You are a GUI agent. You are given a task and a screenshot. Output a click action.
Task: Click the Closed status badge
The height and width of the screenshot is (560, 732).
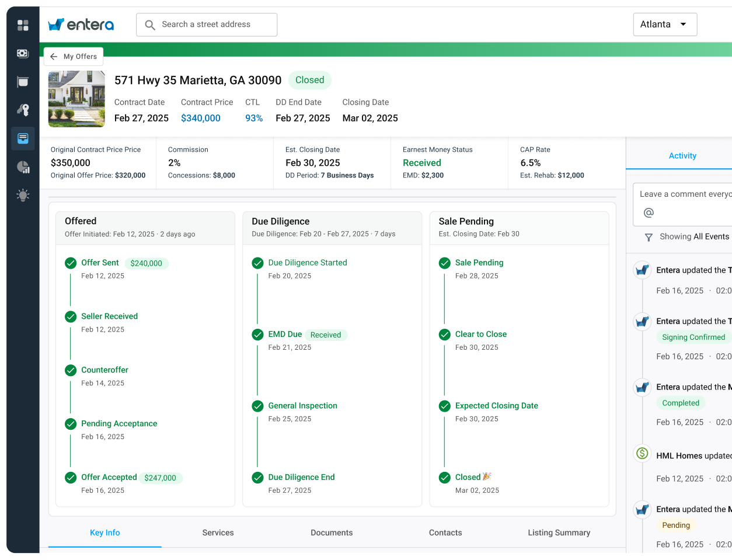[x=310, y=80]
